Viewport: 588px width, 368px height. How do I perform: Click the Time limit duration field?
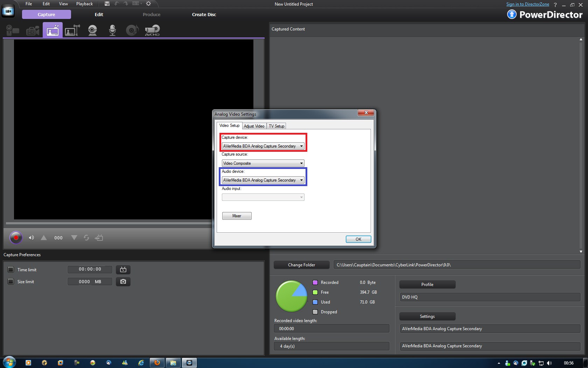point(90,270)
